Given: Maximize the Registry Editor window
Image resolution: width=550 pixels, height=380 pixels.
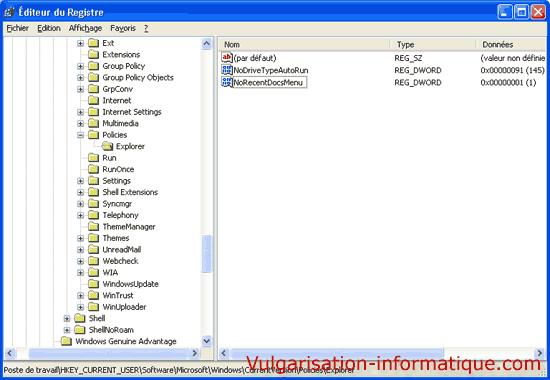Looking at the screenshot, I should point(521,12).
